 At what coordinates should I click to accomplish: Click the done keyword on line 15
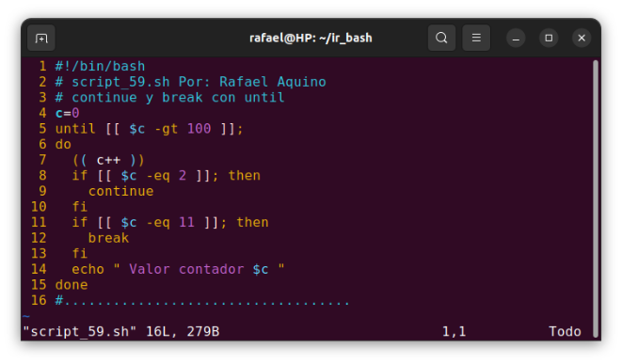(x=72, y=285)
